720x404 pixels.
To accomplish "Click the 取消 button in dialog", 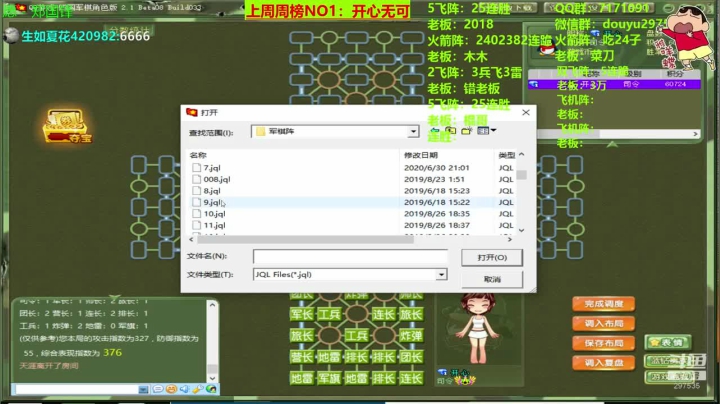I will pos(492,279).
